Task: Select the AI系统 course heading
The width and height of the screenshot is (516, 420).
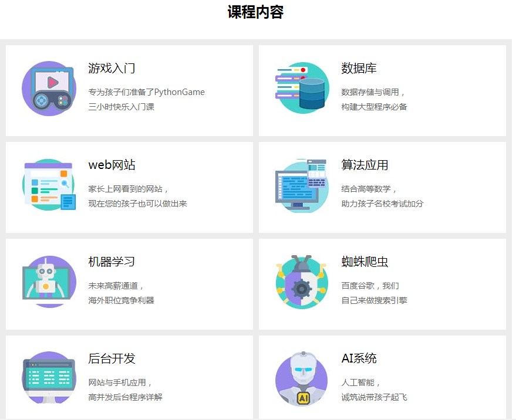Action: coord(359,358)
